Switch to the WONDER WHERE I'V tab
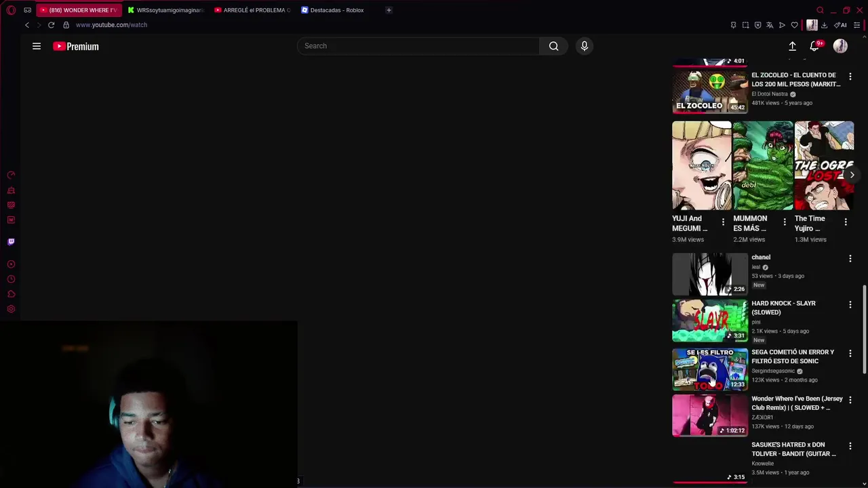Screen dimensions: 868x488 [79, 10]
